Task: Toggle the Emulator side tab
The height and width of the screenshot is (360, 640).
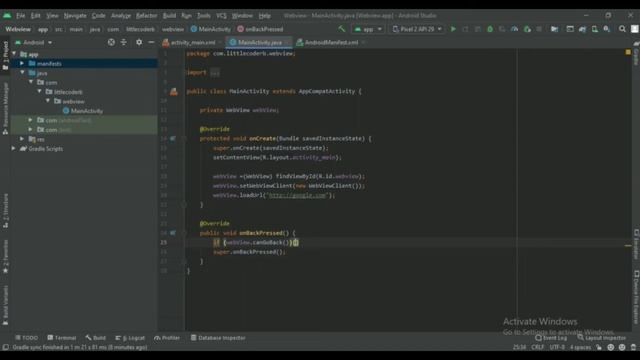Action: (x=636, y=244)
